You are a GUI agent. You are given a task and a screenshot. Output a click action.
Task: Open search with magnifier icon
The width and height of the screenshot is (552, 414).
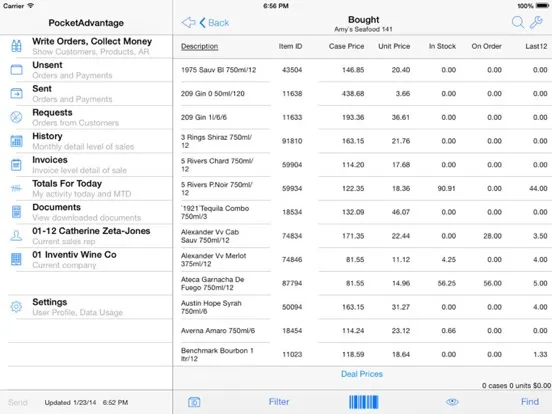coord(518,23)
